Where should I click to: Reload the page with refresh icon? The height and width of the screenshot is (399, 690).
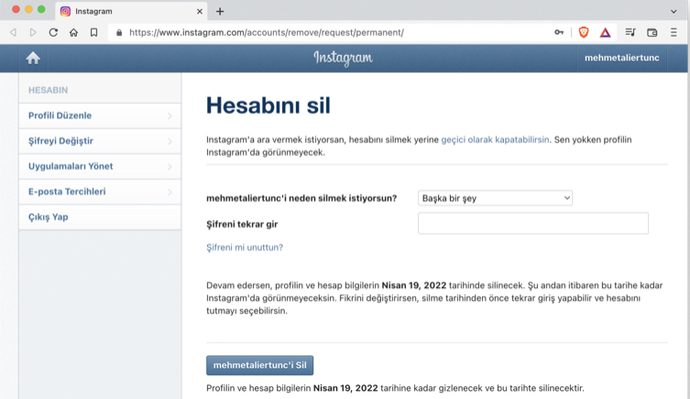click(53, 33)
